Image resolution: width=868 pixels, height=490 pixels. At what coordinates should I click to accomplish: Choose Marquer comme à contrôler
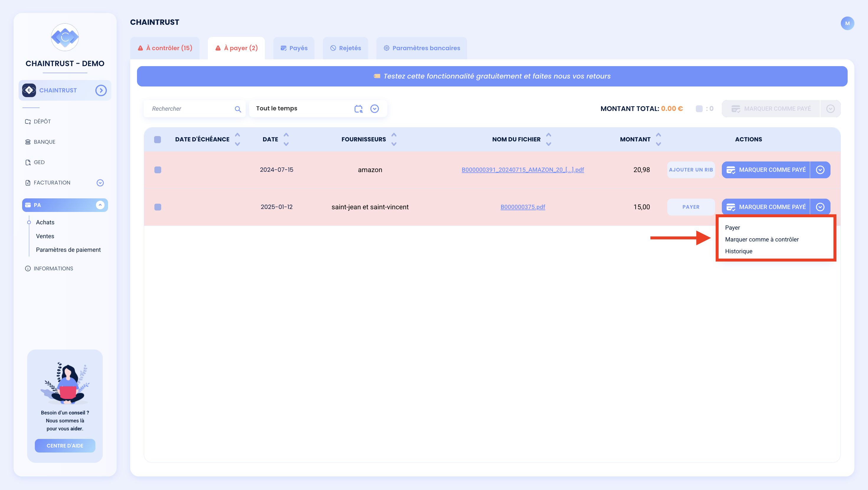[x=762, y=239]
